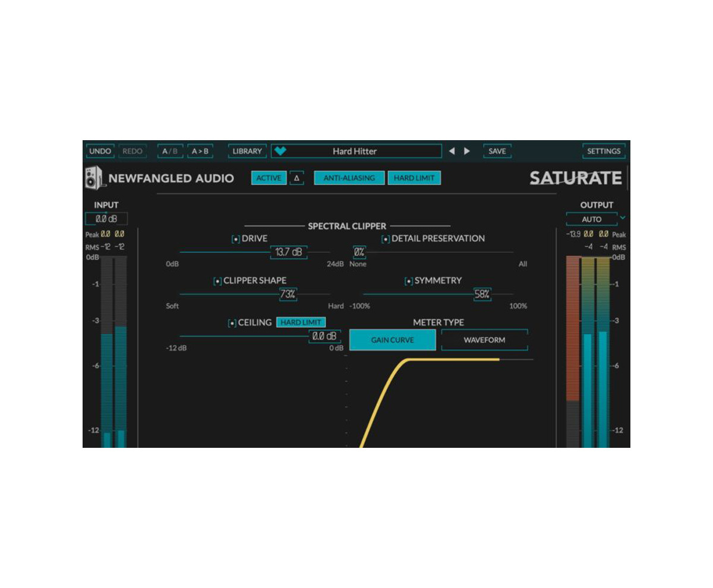Viewport: 713px width, 588px height.
Task: Click the Detail Preservation modulation dot
Action: (385, 238)
